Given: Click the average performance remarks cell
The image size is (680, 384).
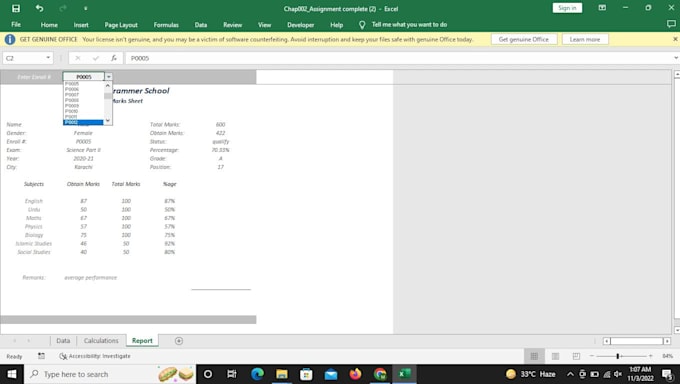Looking at the screenshot, I should click(x=91, y=278).
